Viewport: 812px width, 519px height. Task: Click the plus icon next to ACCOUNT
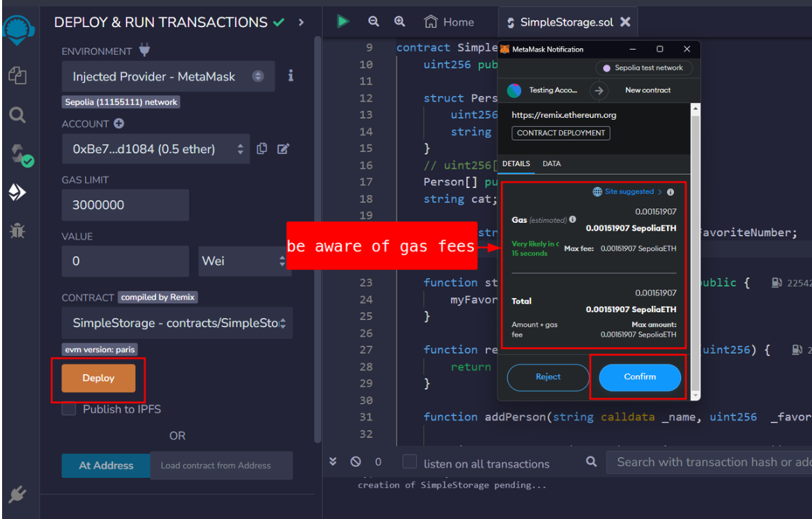tap(119, 124)
